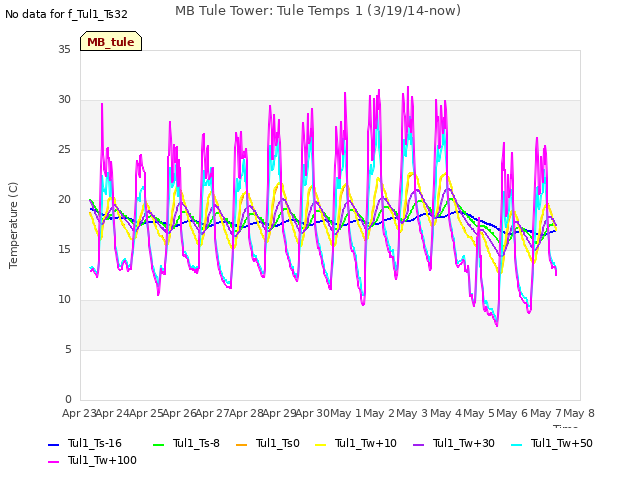Click the 10 y-axis tick label
The width and height of the screenshot is (640, 480).
click(x=64, y=300)
